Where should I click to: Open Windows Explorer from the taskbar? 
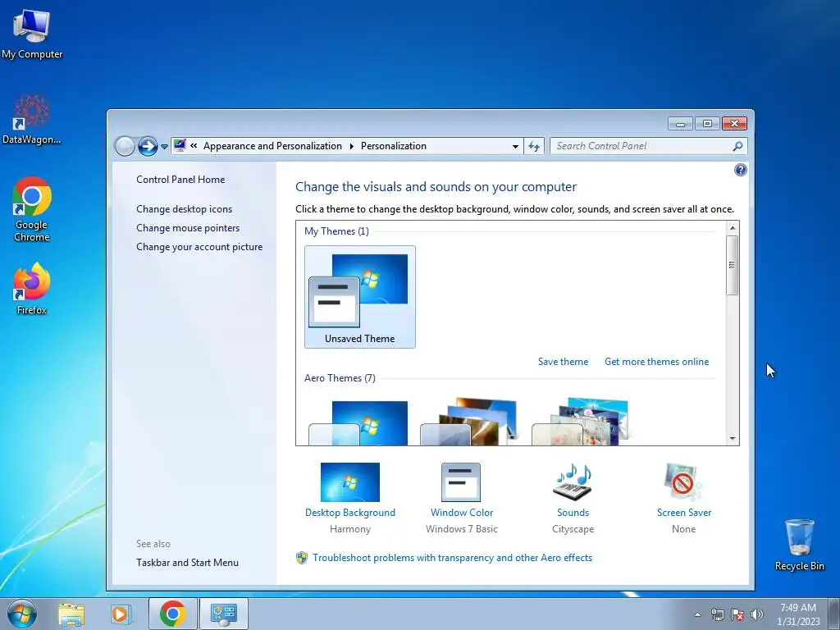pos(71,614)
